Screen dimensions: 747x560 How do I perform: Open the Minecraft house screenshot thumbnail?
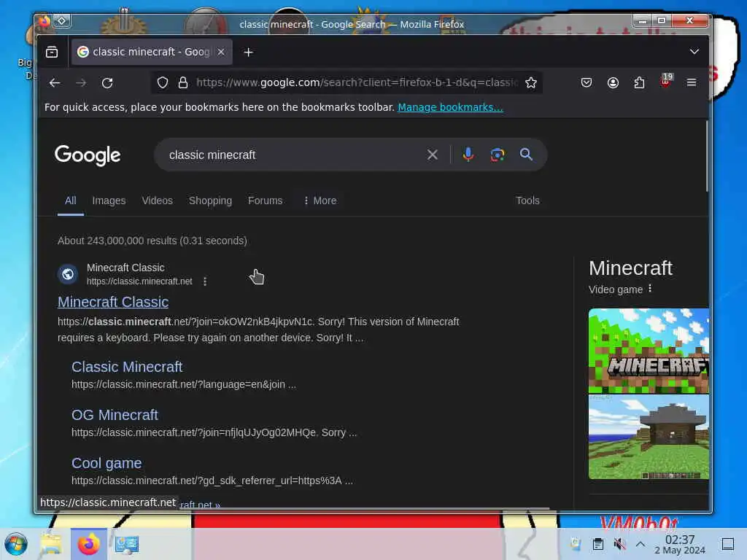click(x=649, y=437)
